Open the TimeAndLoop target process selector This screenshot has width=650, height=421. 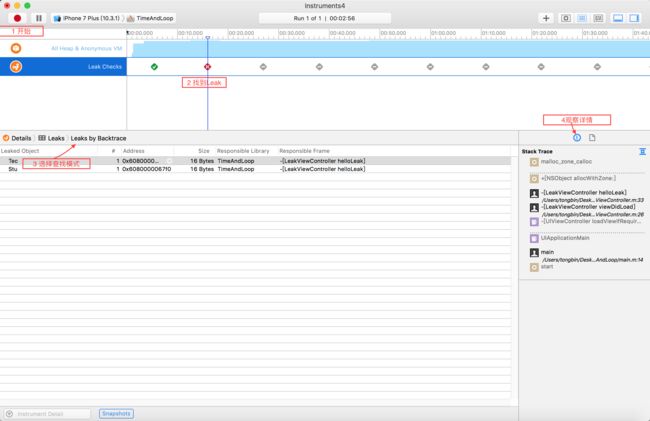point(150,18)
